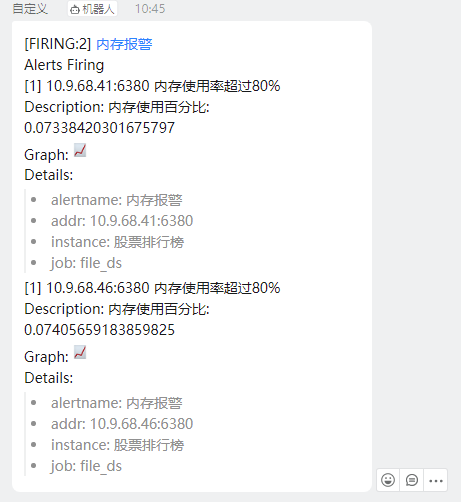
Task: Select the 10.9.68.41:6380 内存使用率超过80% line
Action: click(x=152, y=86)
